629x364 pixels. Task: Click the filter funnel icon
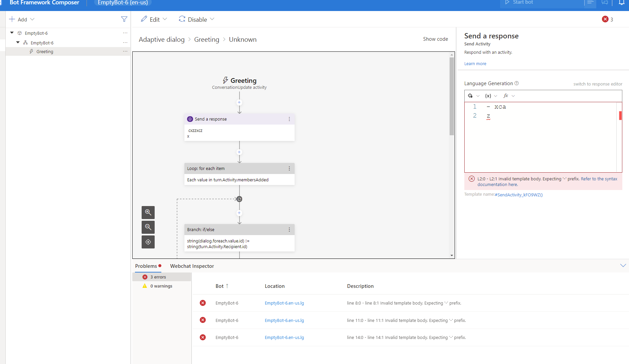[x=124, y=19]
